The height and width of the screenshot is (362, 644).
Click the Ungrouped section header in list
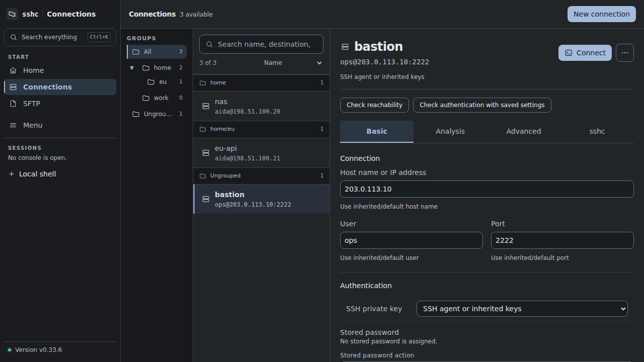coord(262,175)
